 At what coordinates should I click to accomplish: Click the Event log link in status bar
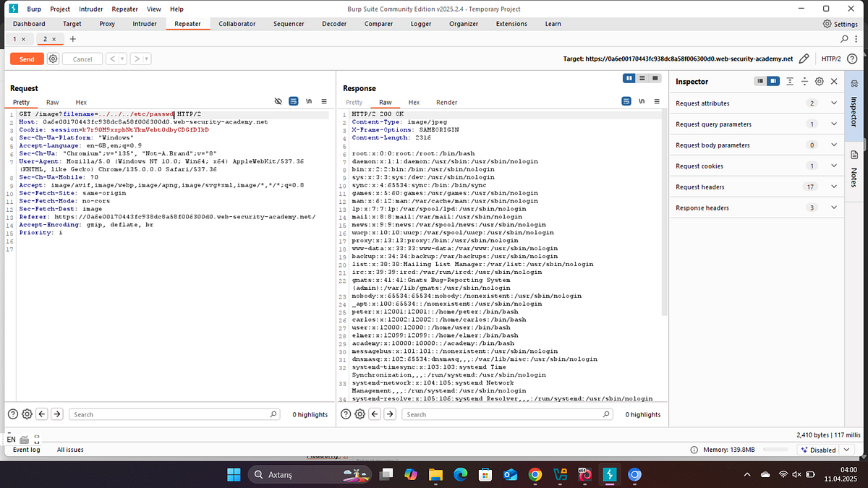26,449
